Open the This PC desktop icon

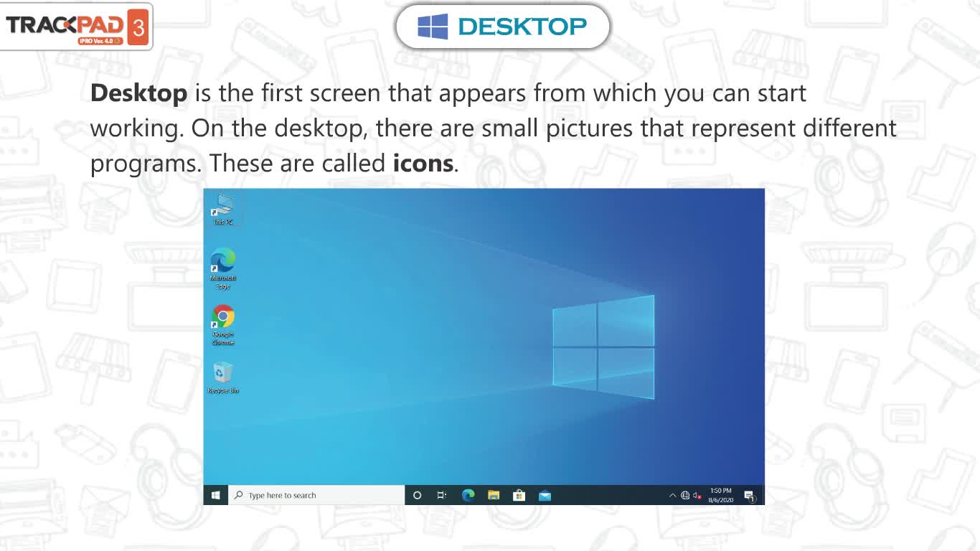point(223,209)
